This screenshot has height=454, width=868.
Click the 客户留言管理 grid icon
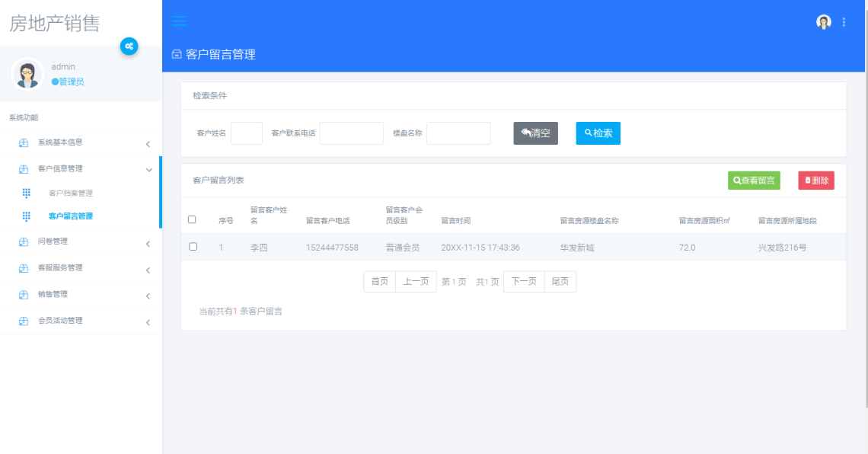coord(27,216)
